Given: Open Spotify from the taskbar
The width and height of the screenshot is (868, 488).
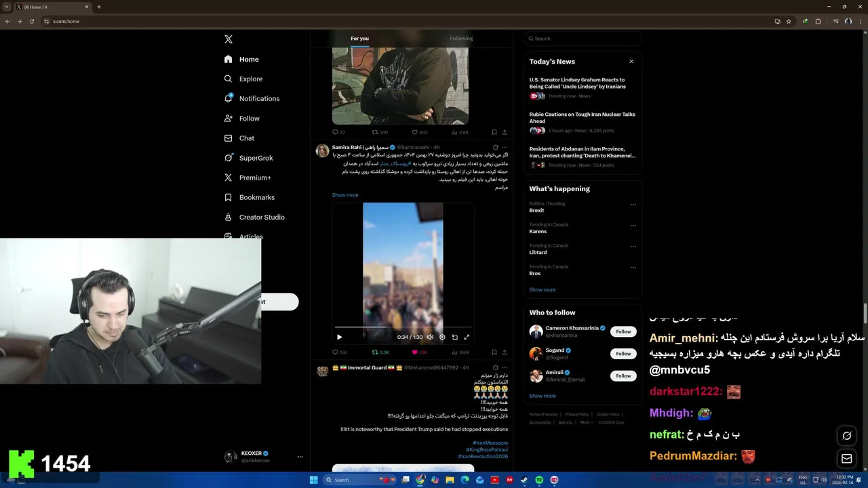Looking at the screenshot, I should [539, 480].
